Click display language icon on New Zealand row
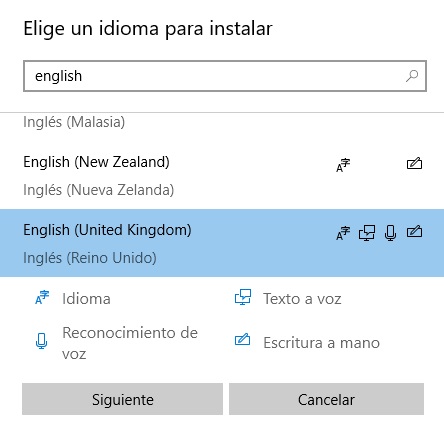 click(343, 165)
